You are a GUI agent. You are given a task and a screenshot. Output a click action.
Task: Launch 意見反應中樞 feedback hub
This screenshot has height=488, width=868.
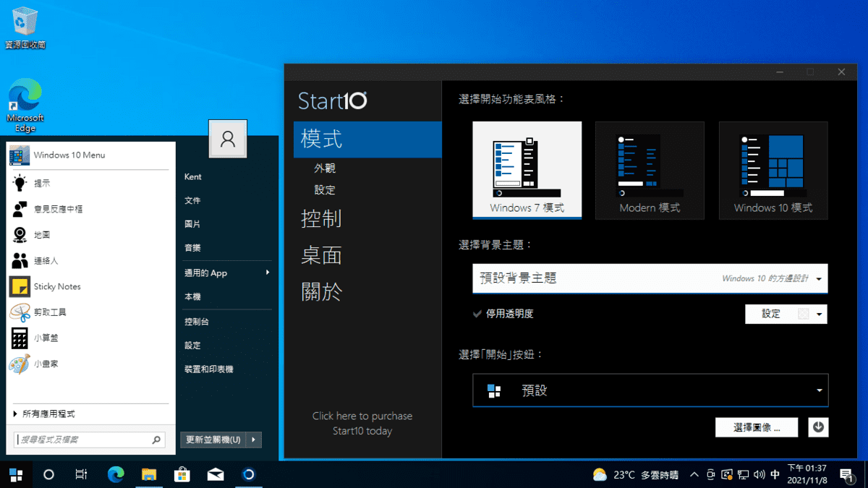click(x=59, y=208)
